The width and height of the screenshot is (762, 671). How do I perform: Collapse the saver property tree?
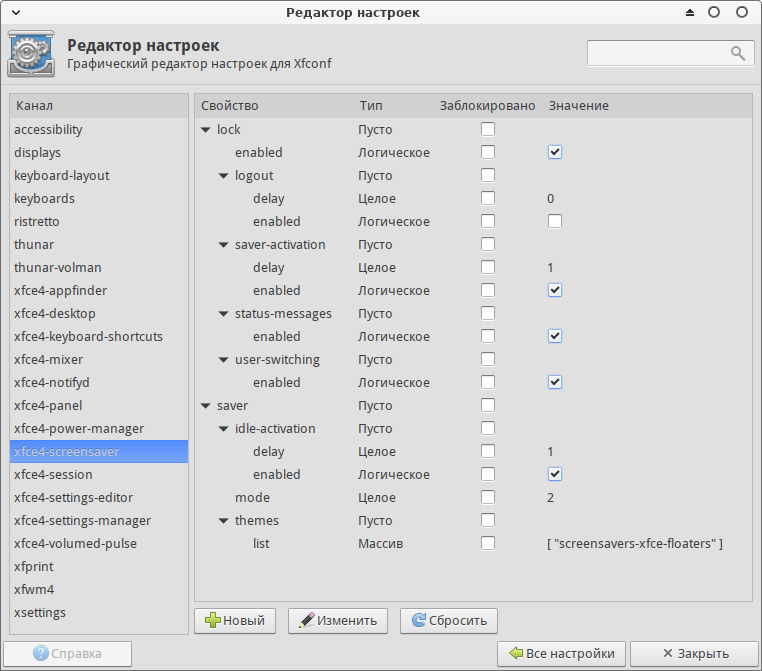[x=206, y=406]
